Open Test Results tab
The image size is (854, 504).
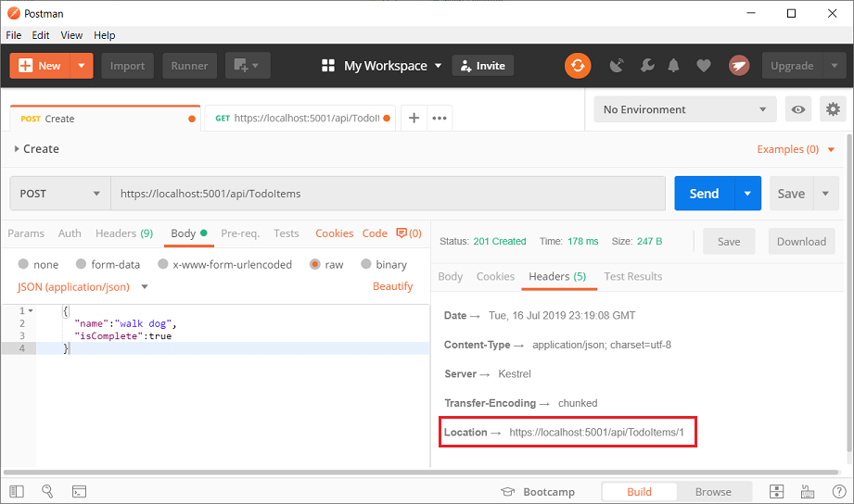click(633, 276)
